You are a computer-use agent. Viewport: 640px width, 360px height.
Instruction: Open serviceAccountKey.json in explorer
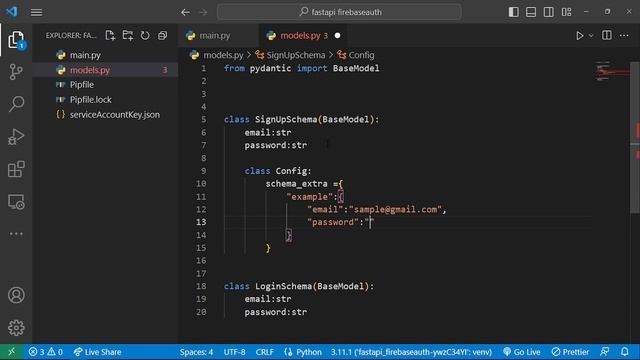point(115,115)
